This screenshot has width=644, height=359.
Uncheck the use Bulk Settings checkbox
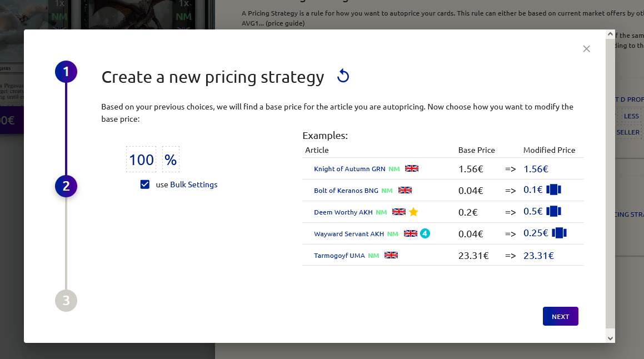(145, 185)
